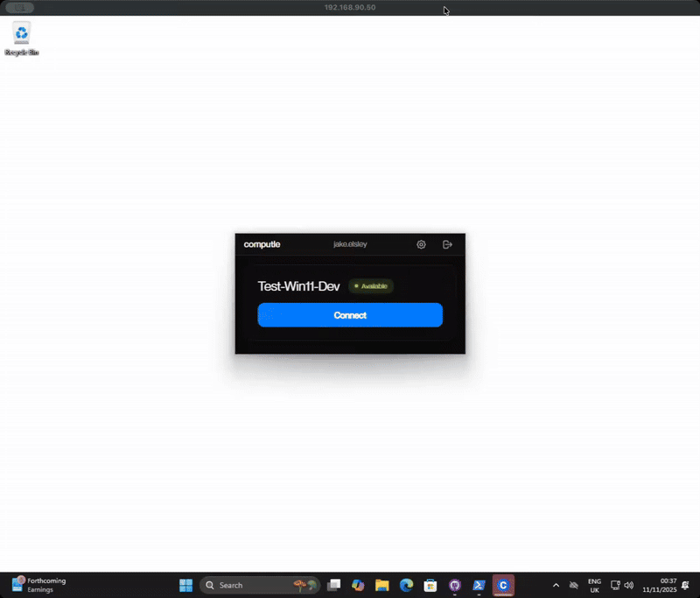Viewport: 700px width, 598px height.
Task: Click the sign-out icon in Computle header
Action: click(x=447, y=244)
